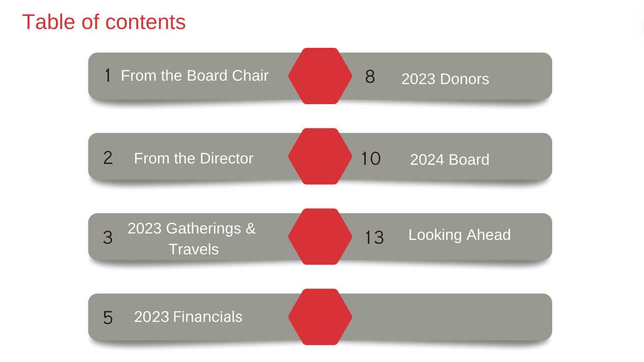This screenshot has width=644, height=362.
Task: Open the 2023 Financials entry
Action: pos(188,317)
